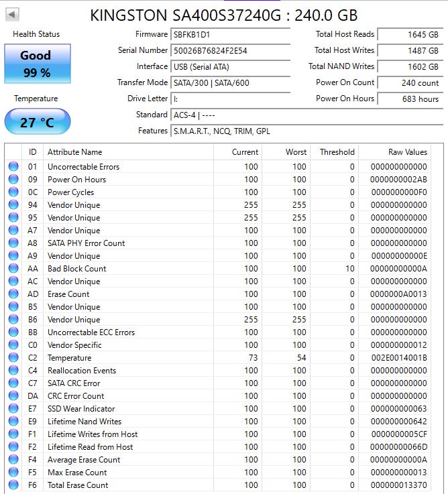448x494 pixels.
Task: Click the Attribute Name column header
Action: 128,152
